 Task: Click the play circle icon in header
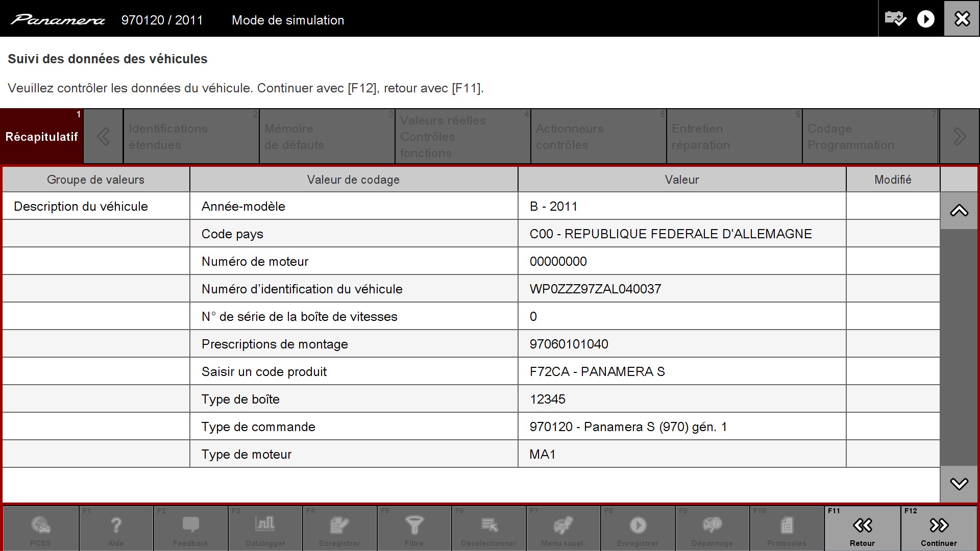[x=925, y=19]
